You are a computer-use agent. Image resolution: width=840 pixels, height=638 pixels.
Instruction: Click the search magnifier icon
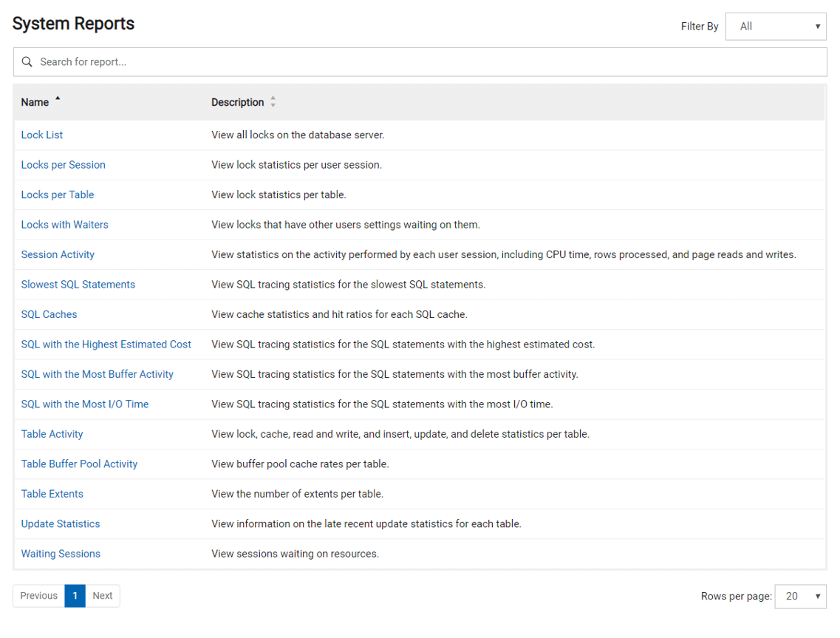pyautogui.click(x=27, y=62)
